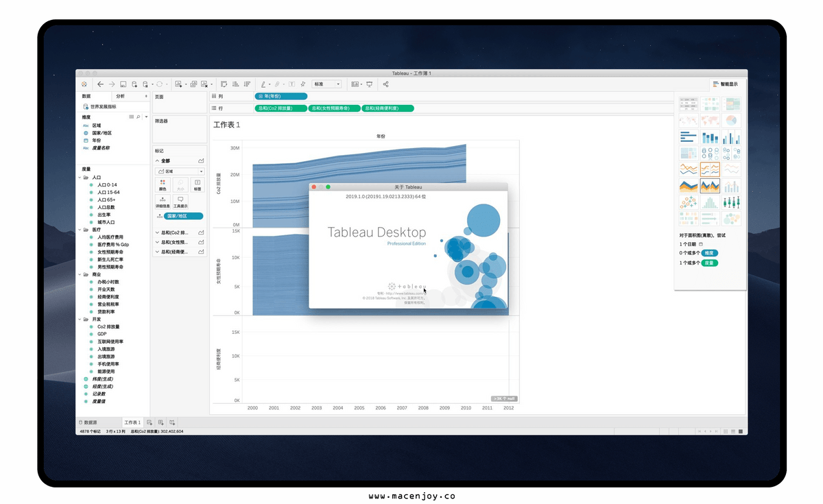Select the horizontal bars chart in Show Me

689,136
